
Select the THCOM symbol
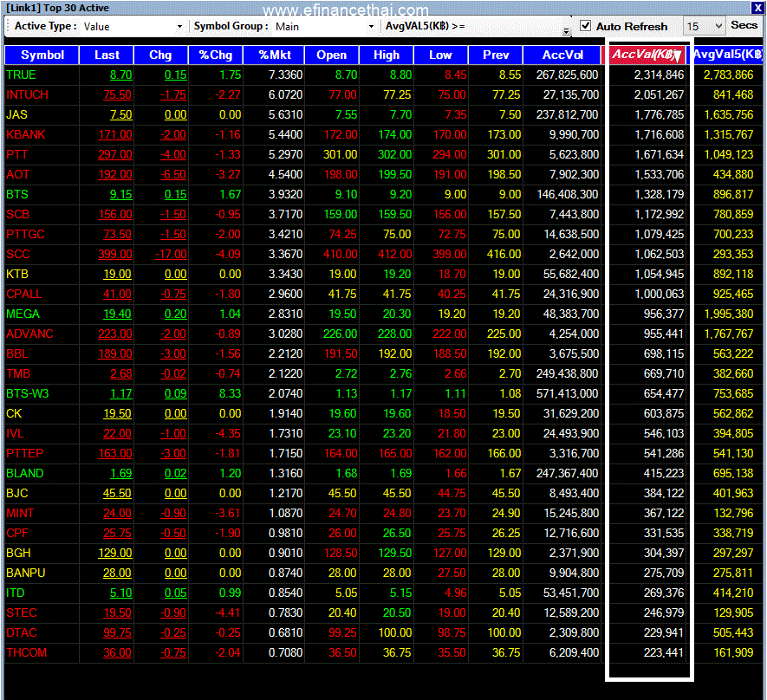click(x=26, y=652)
